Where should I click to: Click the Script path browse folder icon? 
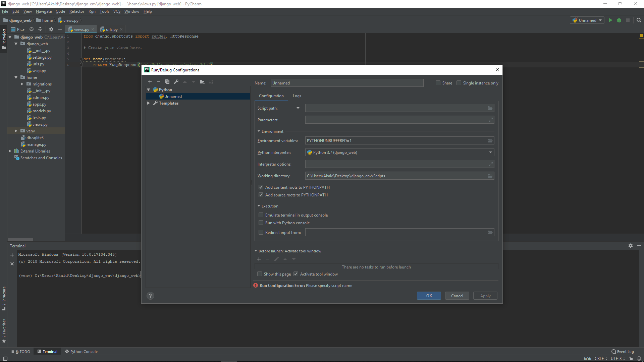tap(490, 108)
